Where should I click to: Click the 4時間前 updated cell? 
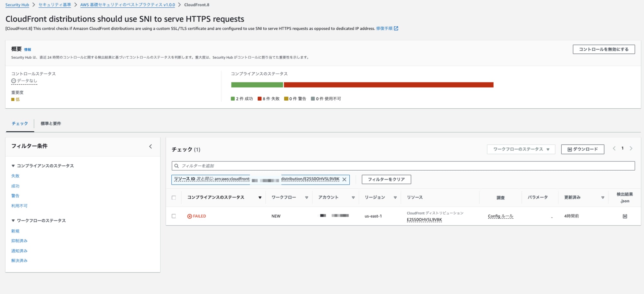(x=571, y=216)
